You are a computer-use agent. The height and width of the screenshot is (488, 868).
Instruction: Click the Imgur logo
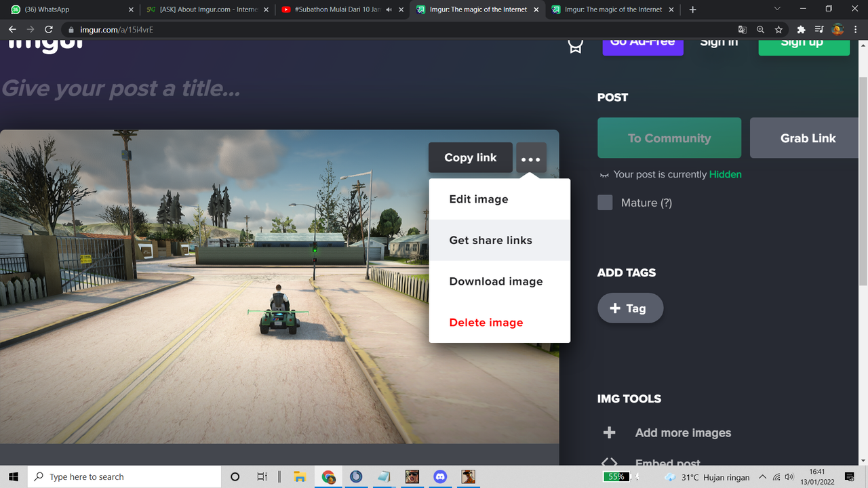[x=46, y=45]
